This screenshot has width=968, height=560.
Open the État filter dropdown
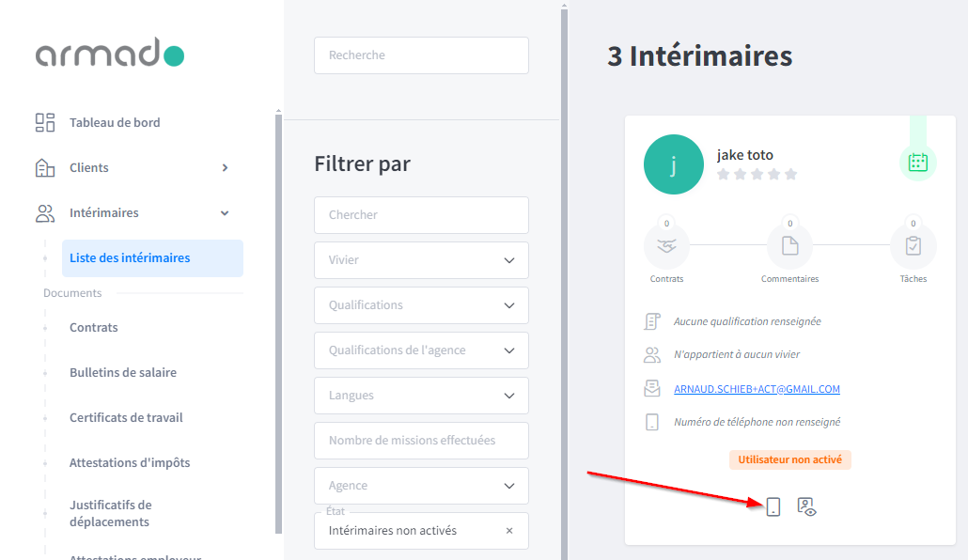tap(421, 530)
